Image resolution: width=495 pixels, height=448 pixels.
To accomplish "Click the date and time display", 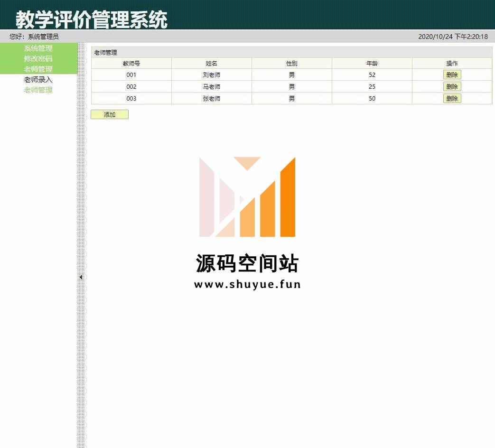I will coord(453,37).
